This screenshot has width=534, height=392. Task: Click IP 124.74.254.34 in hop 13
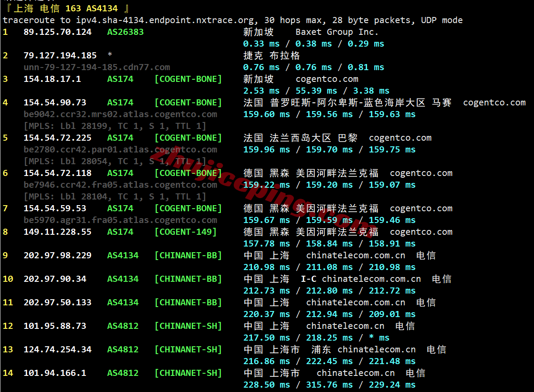point(58,349)
